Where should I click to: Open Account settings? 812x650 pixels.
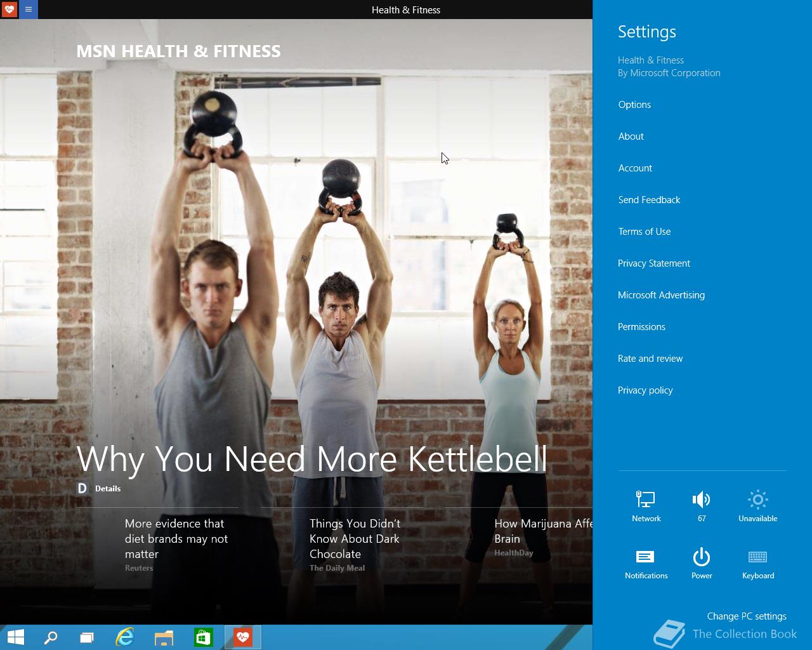pos(635,168)
